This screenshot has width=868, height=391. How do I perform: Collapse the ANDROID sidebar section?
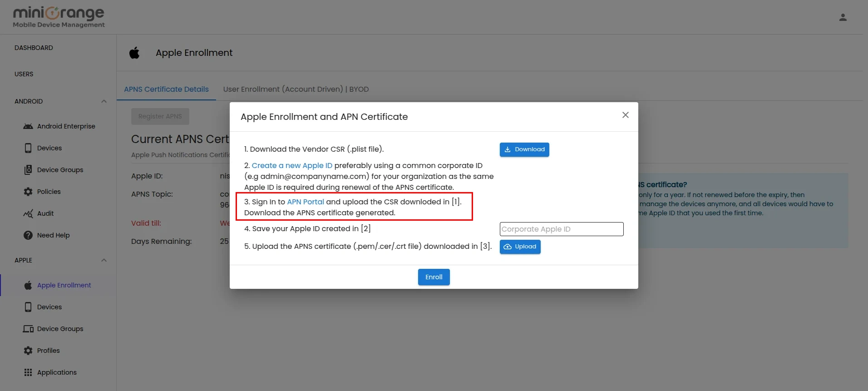coord(104,101)
